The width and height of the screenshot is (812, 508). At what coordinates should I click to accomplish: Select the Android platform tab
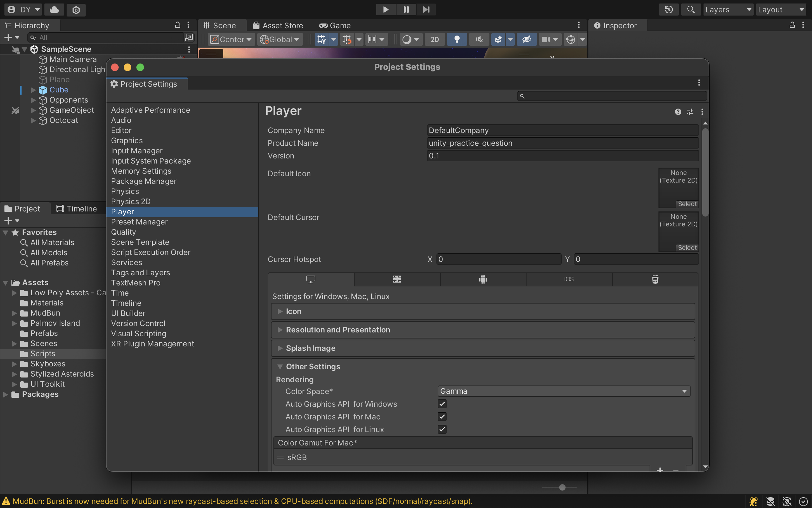coord(483,279)
